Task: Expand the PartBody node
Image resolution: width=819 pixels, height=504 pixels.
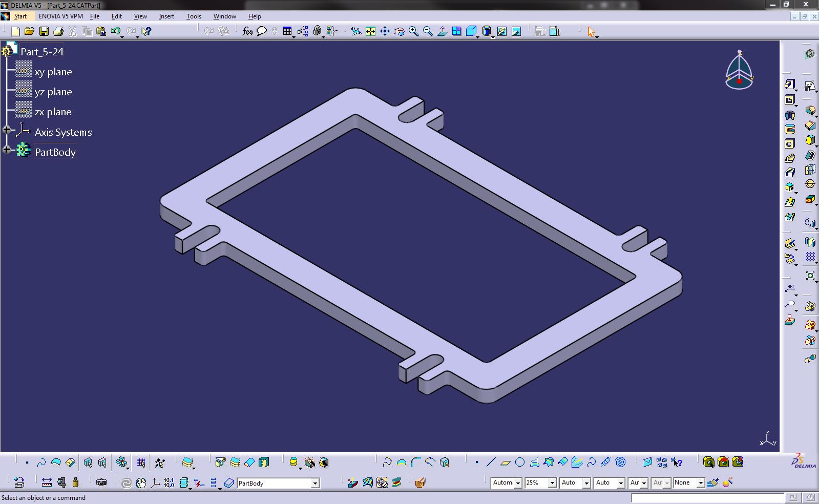Action: 7,150
